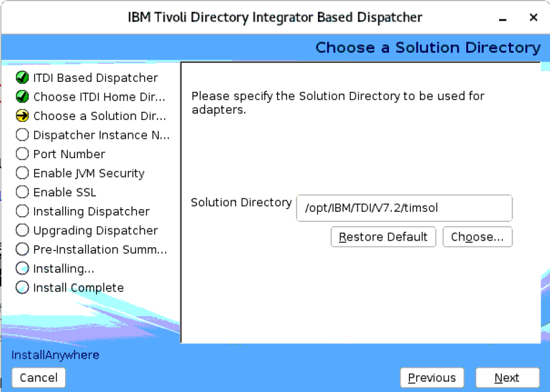The height and width of the screenshot is (392, 550).
Task: Focus the Solution Directory path field
Action: coord(404,208)
